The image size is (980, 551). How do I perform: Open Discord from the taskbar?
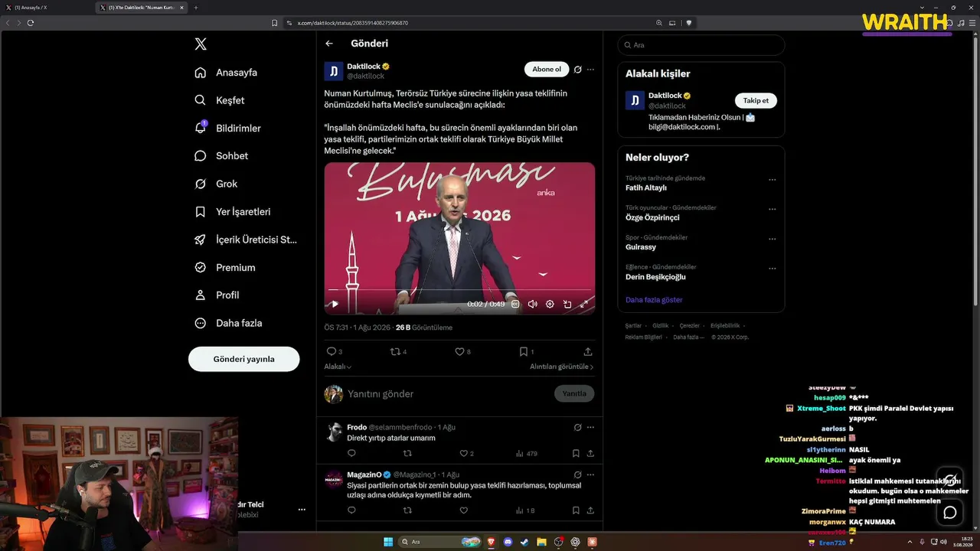click(x=508, y=542)
